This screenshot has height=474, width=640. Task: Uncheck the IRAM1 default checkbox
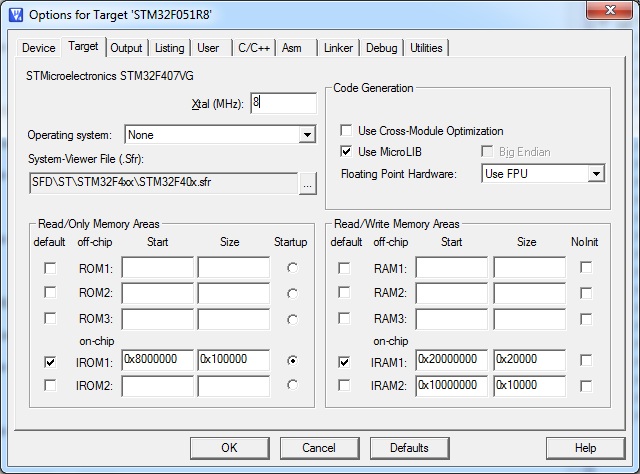coord(344,362)
